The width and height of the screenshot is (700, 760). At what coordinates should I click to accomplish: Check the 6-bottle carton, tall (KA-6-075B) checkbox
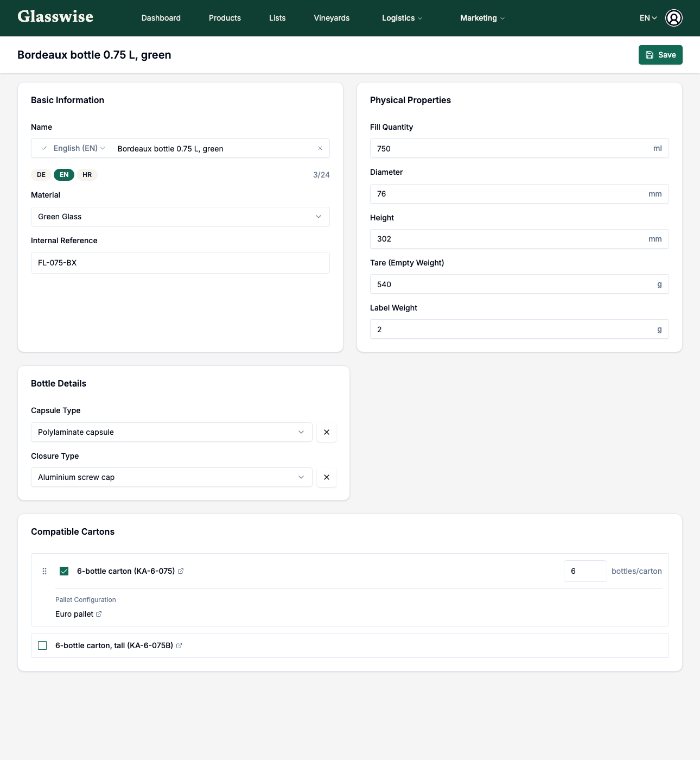[42, 645]
